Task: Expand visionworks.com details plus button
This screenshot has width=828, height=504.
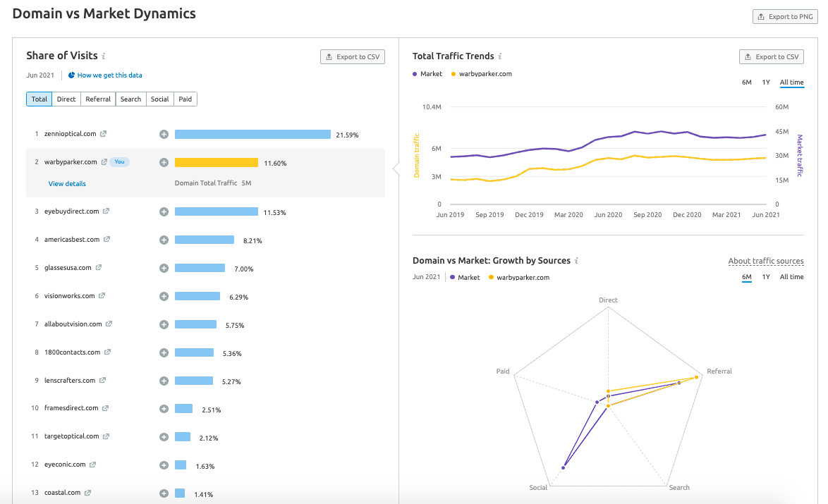Action: (x=164, y=297)
